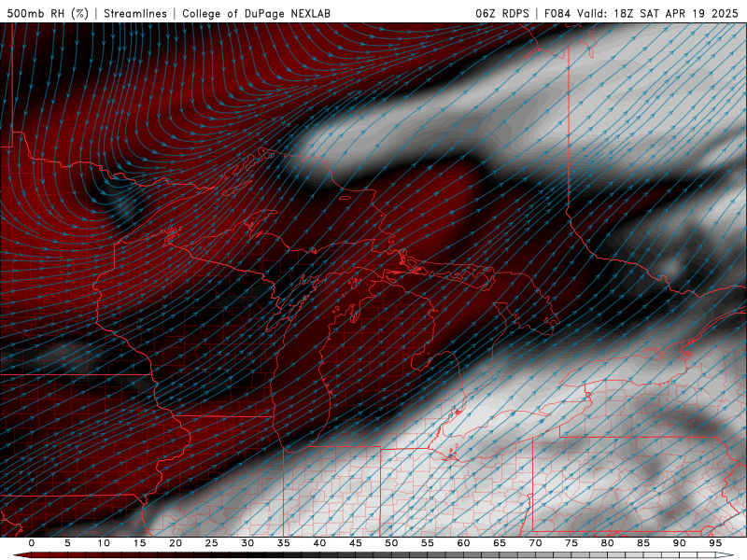Click the colorbar label '5'

click(67, 543)
